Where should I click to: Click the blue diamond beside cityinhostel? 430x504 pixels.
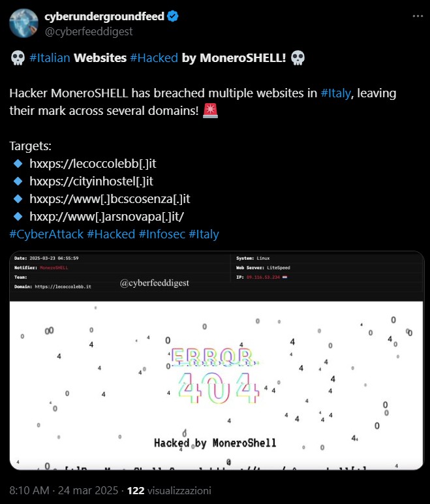pos(18,181)
